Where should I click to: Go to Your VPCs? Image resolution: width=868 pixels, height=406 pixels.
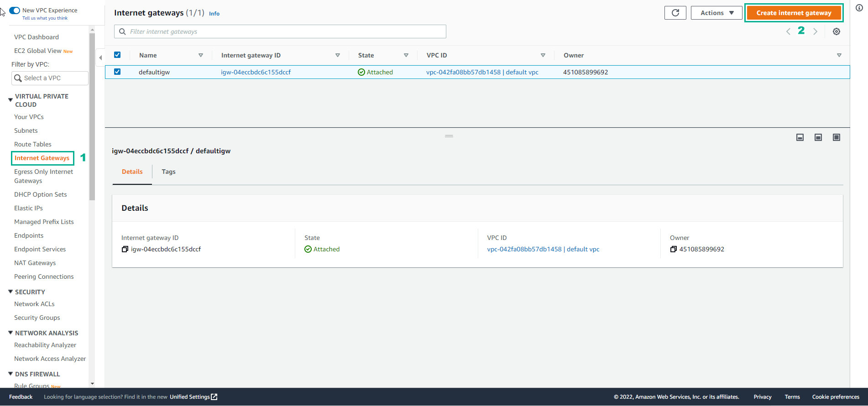[29, 117]
